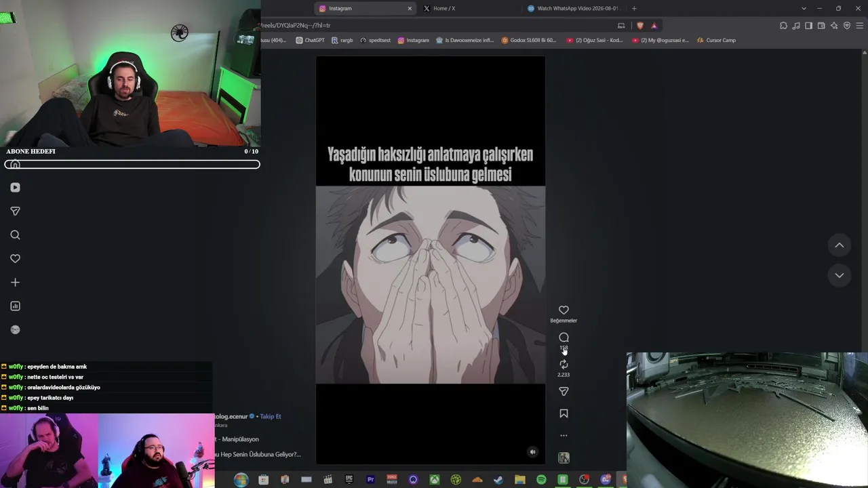Open Instagram direct messages in sidebar

15,211
